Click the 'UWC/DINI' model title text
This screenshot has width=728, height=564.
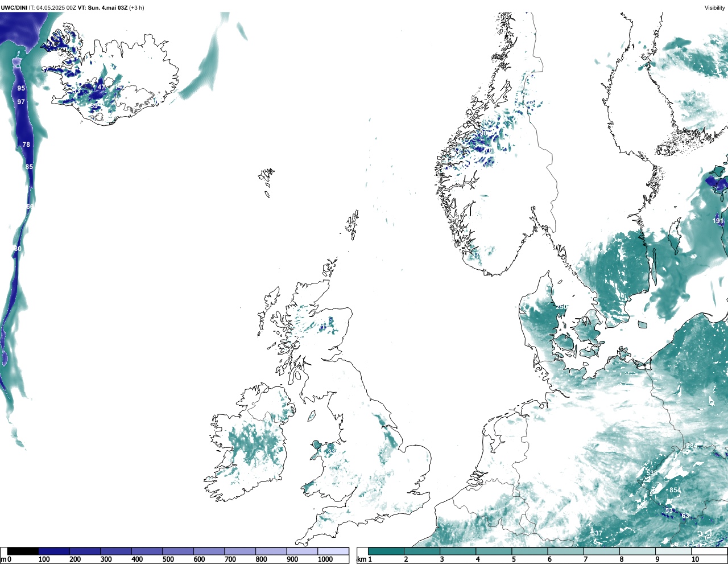tap(14, 8)
